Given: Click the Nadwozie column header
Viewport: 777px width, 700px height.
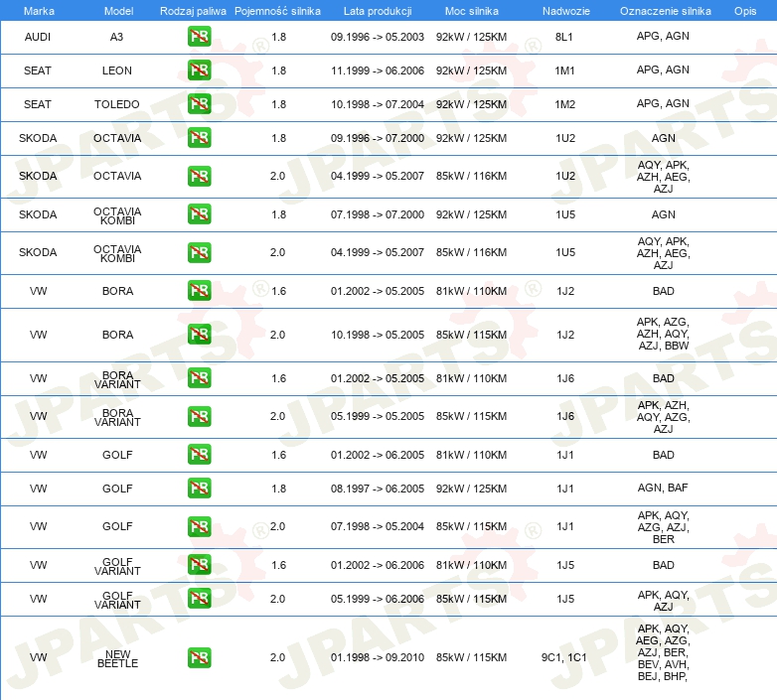Looking at the screenshot, I should coord(566,11).
